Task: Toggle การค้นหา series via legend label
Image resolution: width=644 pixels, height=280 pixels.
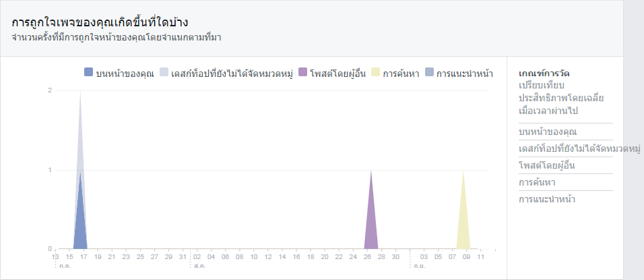Action: (x=401, y=74)
